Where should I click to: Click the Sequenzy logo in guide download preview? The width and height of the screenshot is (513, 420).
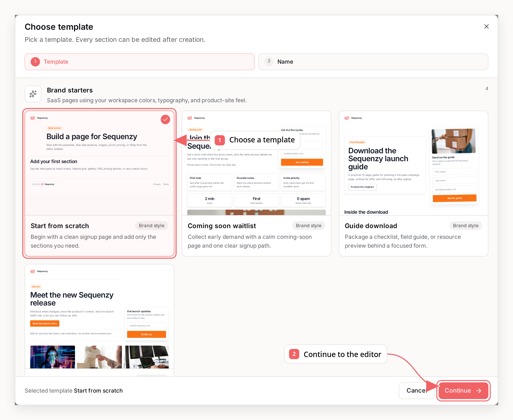(353, 118)
